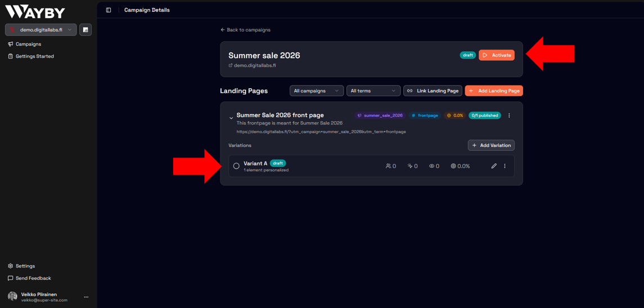The width and height of the screenshot is (644, 308).
Task: Click the Summer Sale 2026 front page title
Action: point(280,115)
